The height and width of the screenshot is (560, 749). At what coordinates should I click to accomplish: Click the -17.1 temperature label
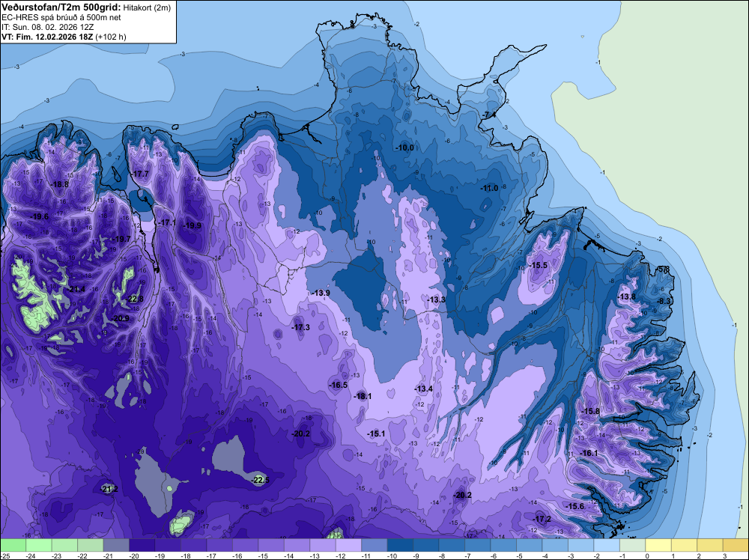(167, 222)
